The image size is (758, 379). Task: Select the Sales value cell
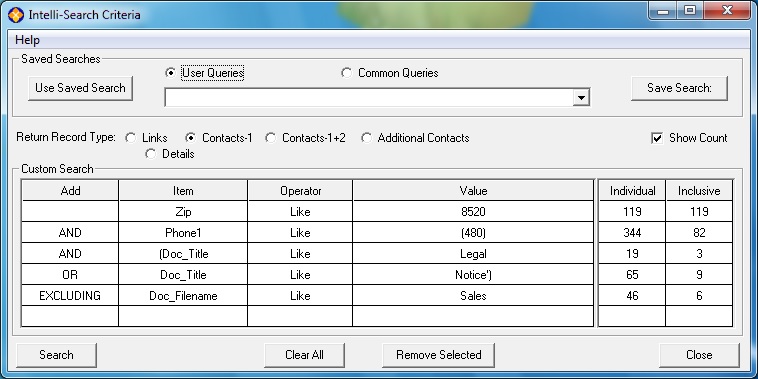point(473,295)
